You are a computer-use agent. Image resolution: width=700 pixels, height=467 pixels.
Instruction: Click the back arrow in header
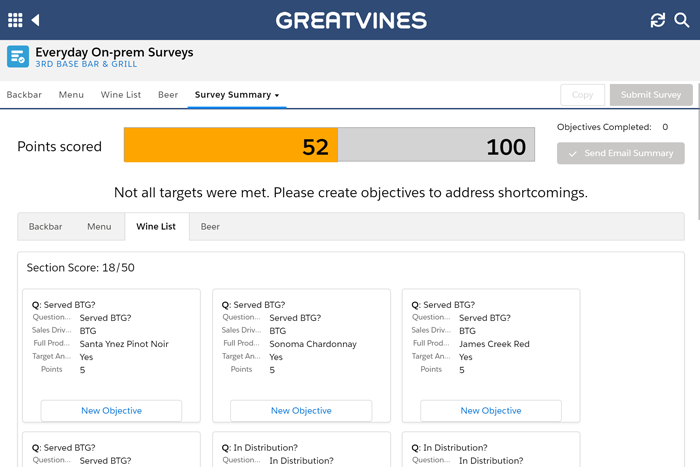pos(36,20)
